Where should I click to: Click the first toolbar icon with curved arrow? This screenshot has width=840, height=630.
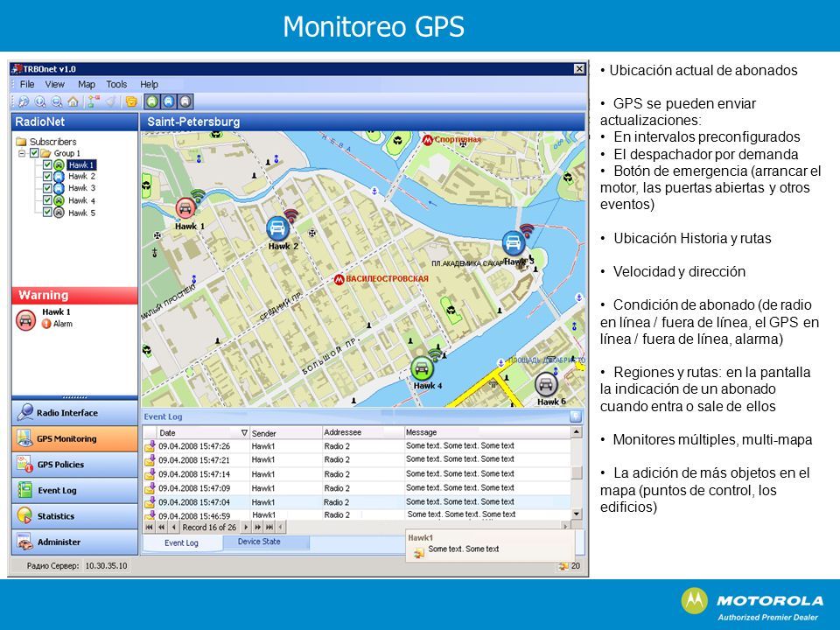click(23, 101)
